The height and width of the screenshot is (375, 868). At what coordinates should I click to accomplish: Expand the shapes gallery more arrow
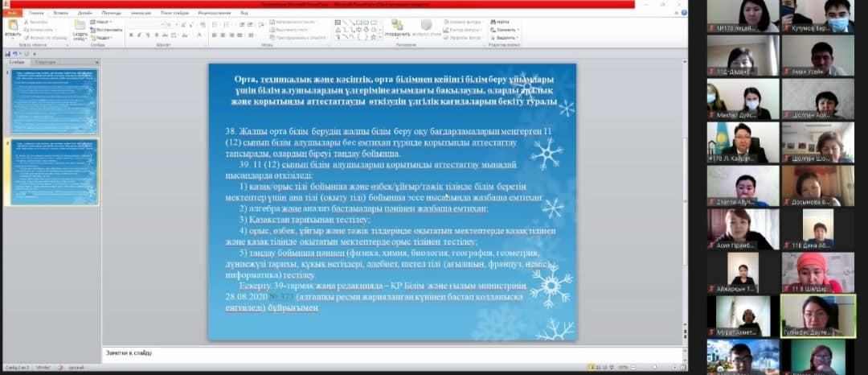point(379,38)
